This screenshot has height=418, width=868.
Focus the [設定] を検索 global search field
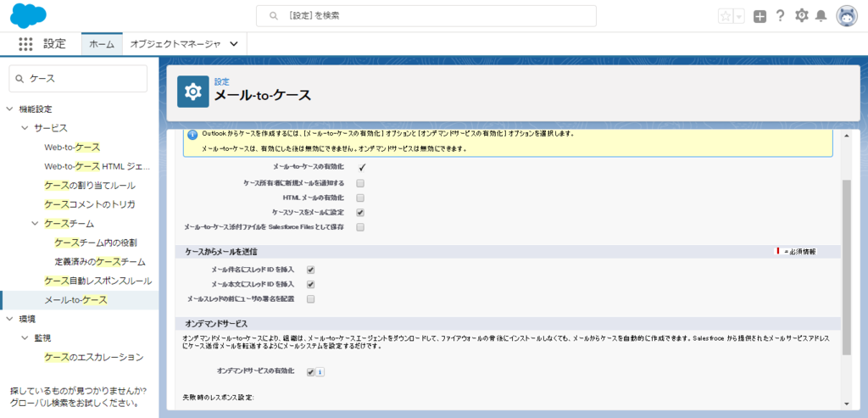[426, 16]
